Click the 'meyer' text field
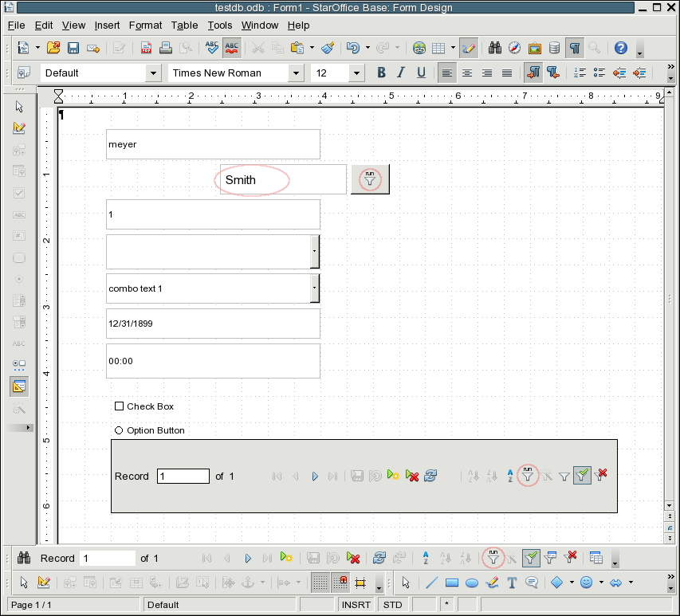Screen dimensions: 680x616 pyautogui.click(x=213, y=144)
